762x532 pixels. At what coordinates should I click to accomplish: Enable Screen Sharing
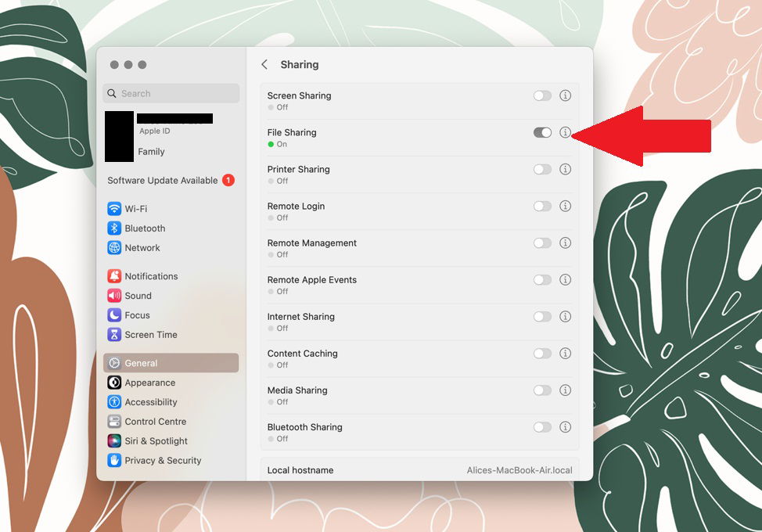(543, 95)
